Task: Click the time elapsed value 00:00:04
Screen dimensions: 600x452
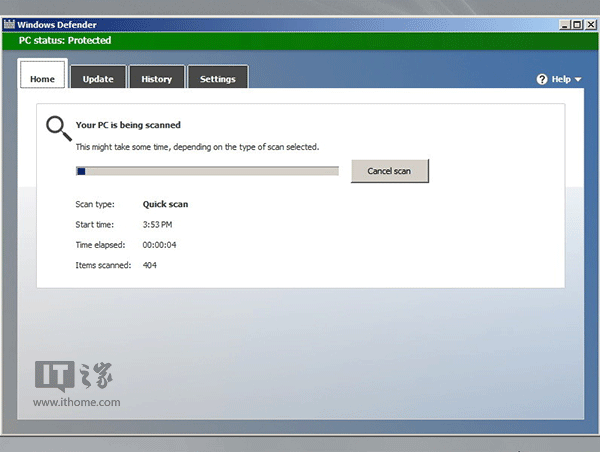Action: (x=160, y=245)
